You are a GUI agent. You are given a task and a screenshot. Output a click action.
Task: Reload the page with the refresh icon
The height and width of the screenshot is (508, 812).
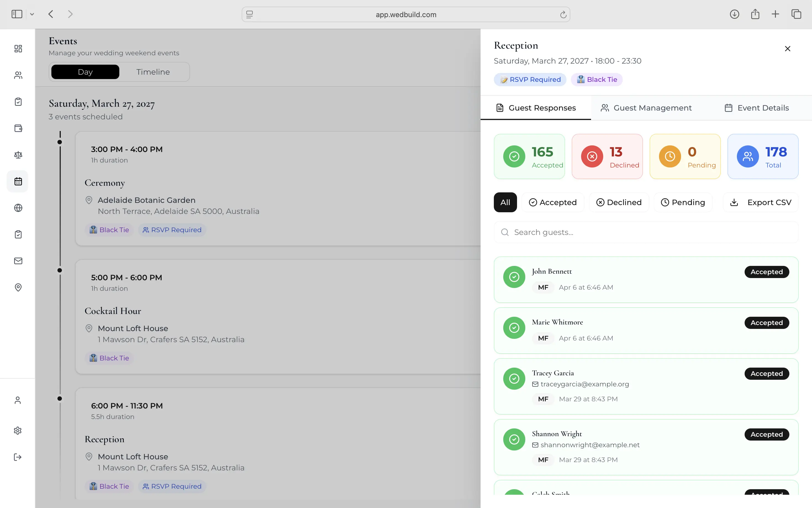pyautogui.click(x=563, y=14)
